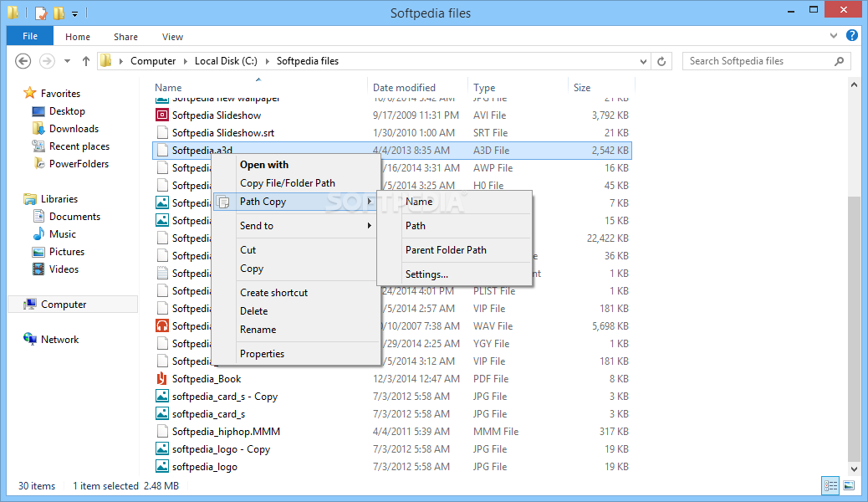Choose Copy File/Folder Path
This screenshot has width=868, height=502.
click(x=288, y=183)
